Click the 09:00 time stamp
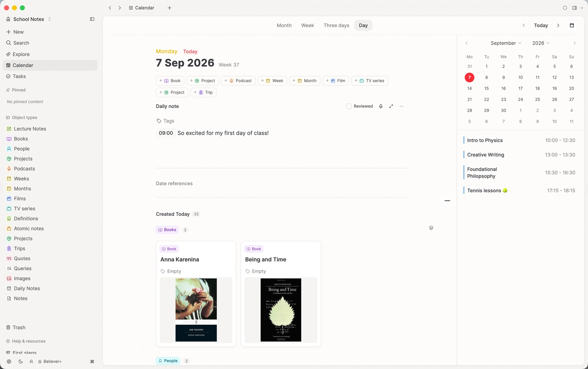Image resolution: width=588 pixels, height=369 pixels. point(166,133)
